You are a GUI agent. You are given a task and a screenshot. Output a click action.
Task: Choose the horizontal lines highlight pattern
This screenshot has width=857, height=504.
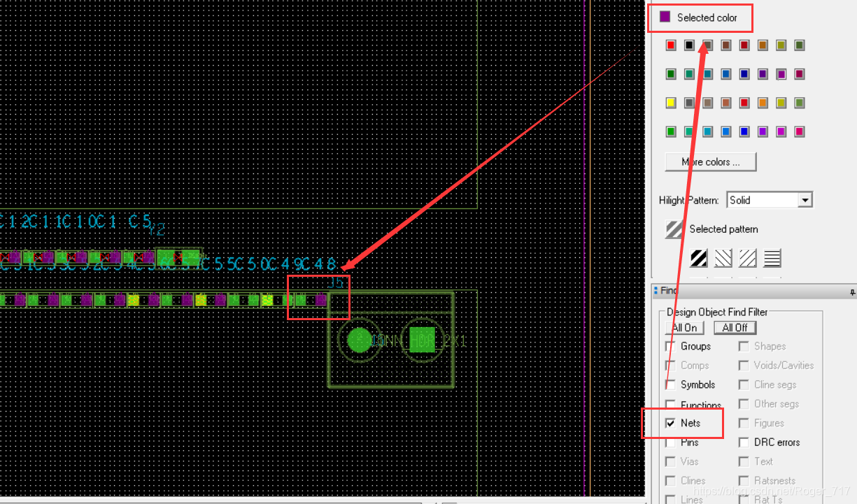tap(772, 259)
